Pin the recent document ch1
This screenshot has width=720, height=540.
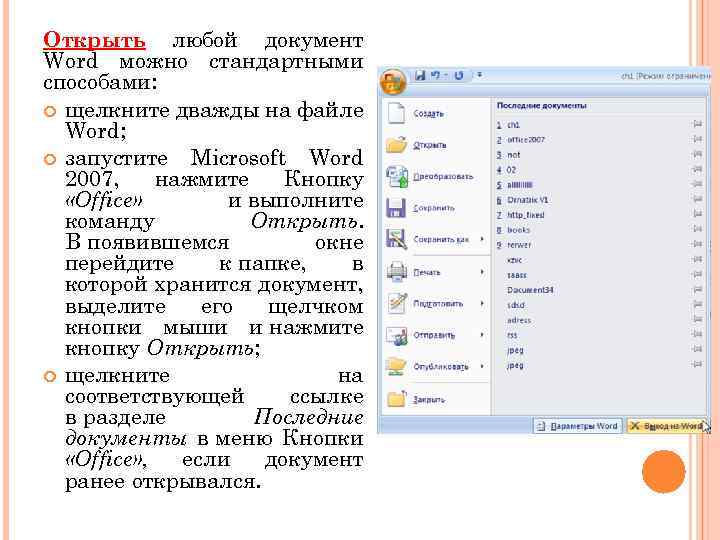click(697, 124)
